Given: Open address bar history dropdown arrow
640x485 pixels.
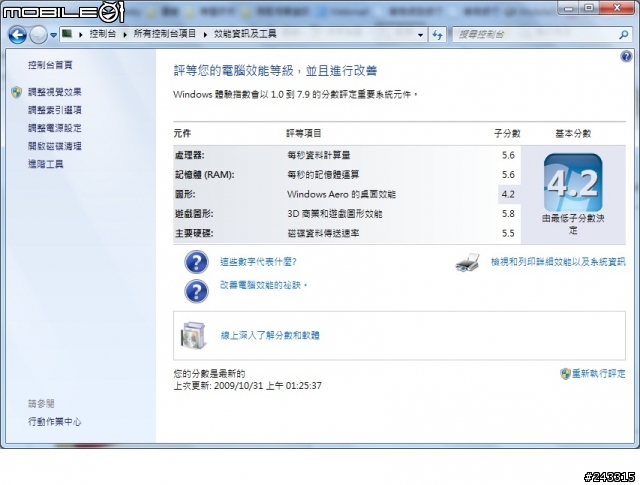Looking at the screenshot, I should click(420, 35).
